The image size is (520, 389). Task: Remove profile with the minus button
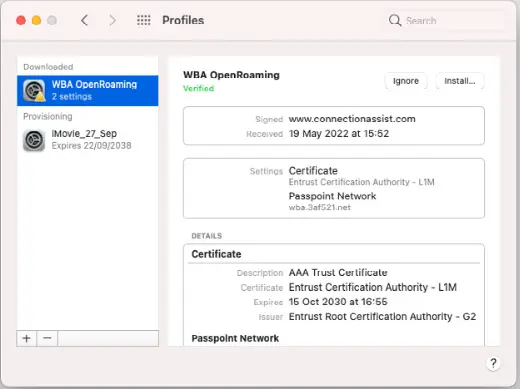[47, 338]
